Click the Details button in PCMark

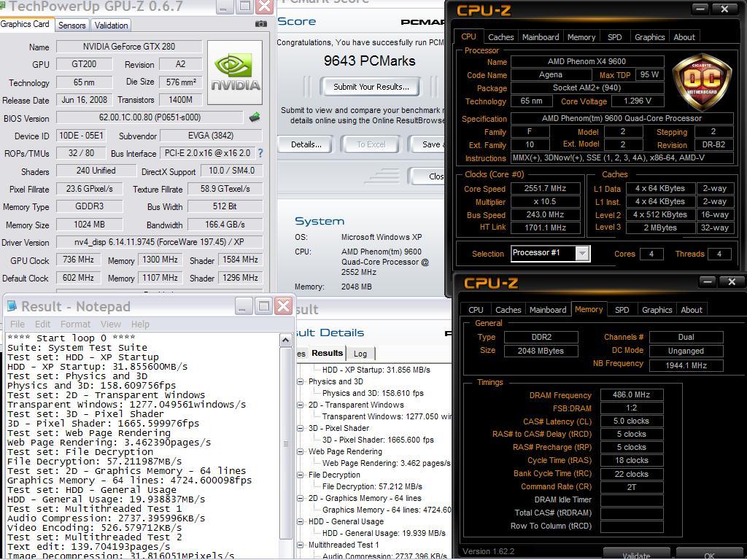coord(306,144)
